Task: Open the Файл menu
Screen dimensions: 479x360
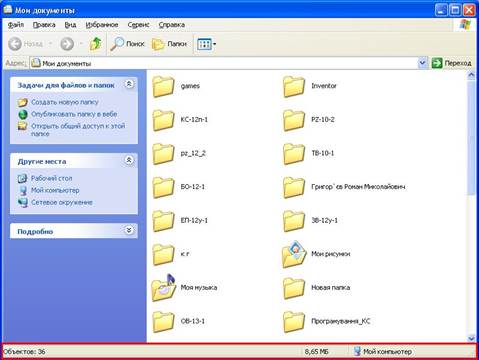Action: coord(16,25)
